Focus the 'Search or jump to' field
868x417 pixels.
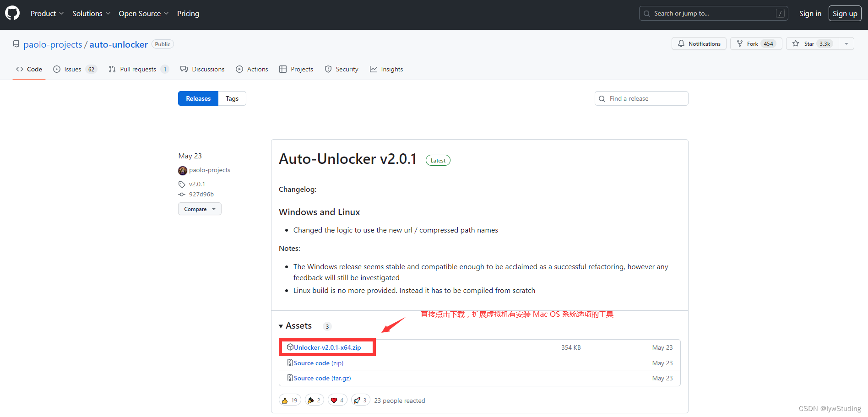713,13
